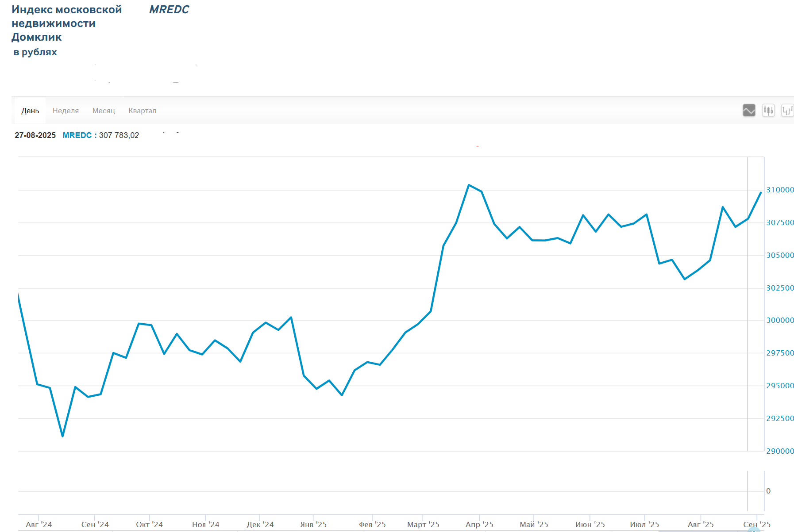This screenshot has width=794, height=532.
Task: Select OHLC bar chart type icon
Action: [x=787, y=110]
